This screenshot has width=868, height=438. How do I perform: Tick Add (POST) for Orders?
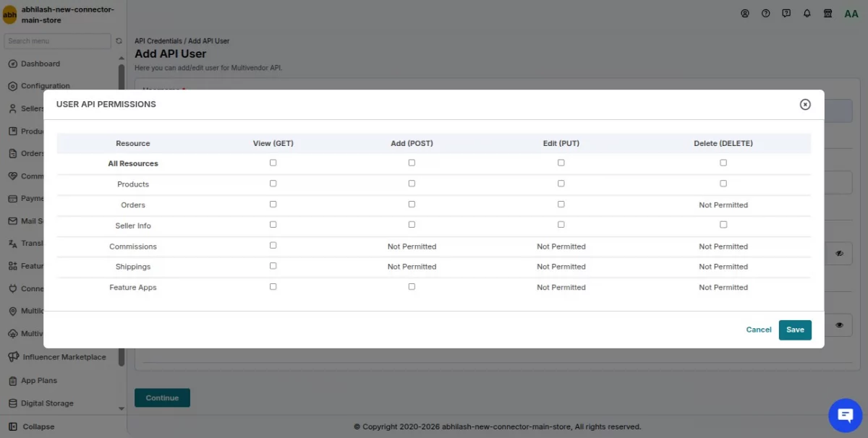click(412, 204)
